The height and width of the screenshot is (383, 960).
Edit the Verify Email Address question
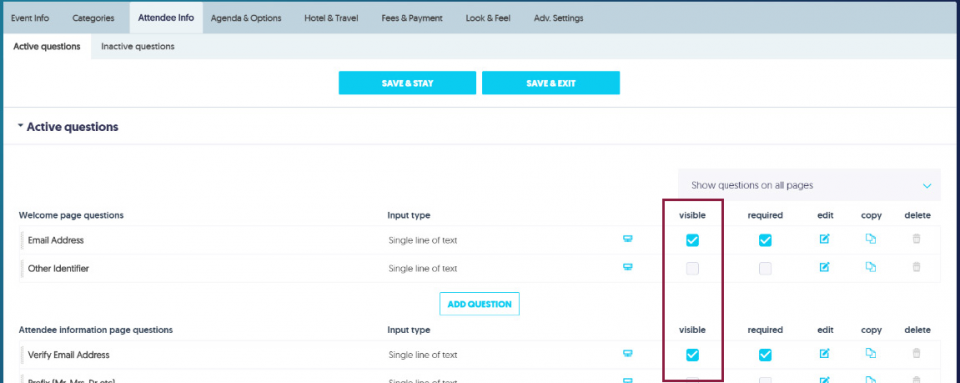[x=825, y=353]
